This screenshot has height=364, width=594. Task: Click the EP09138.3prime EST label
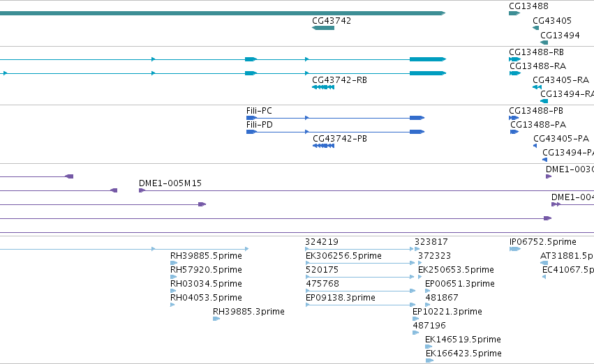341,298
